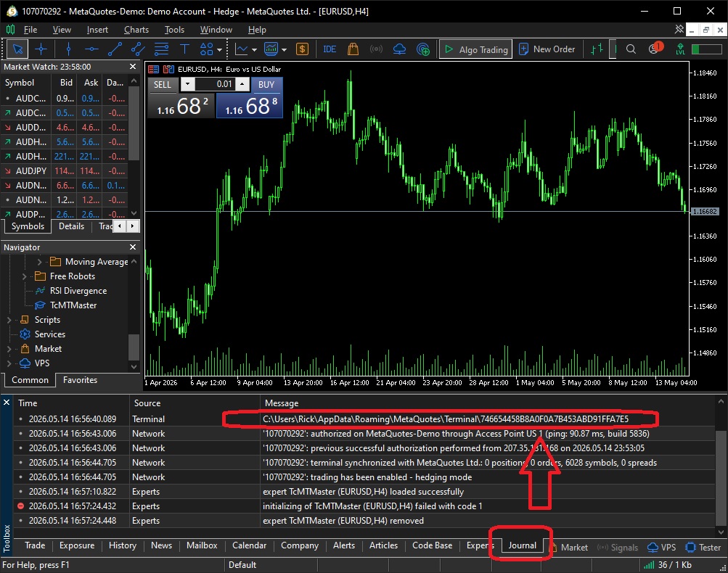
Task: Open the search magnifier icon
Action: [631, 49]
